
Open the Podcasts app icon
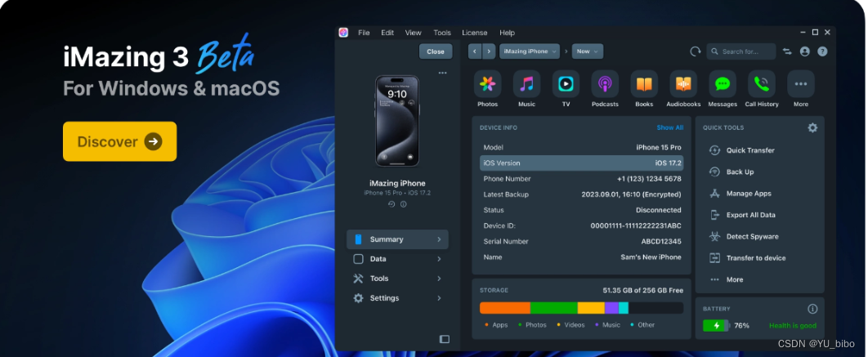coord(605,84)
